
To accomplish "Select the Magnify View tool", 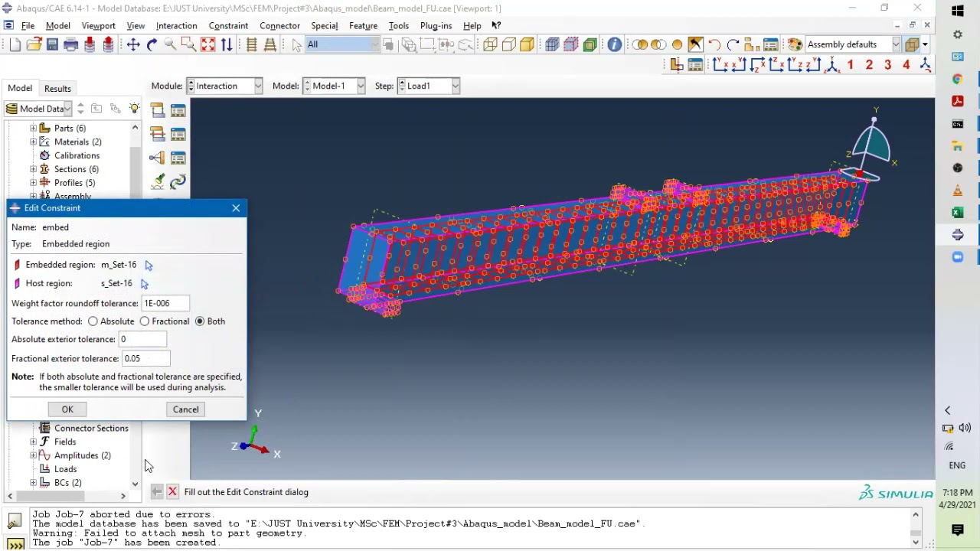I will pyautogui.click(x=170, y=44).
